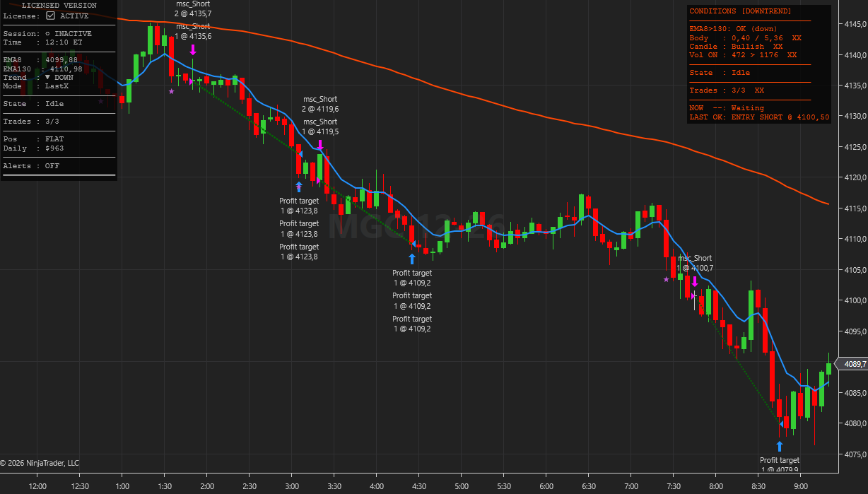Click 'Trades : 3/3 XX' in Conditions panel
This screenshot has height=494, width=868.
pos(727,90)
